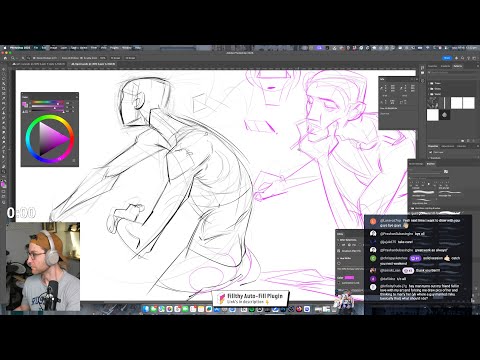The height and width of the screenshot is (360, 480).
Task: Toggle the Scrubby Zoom checkbox
Action: tap(82, 58)
